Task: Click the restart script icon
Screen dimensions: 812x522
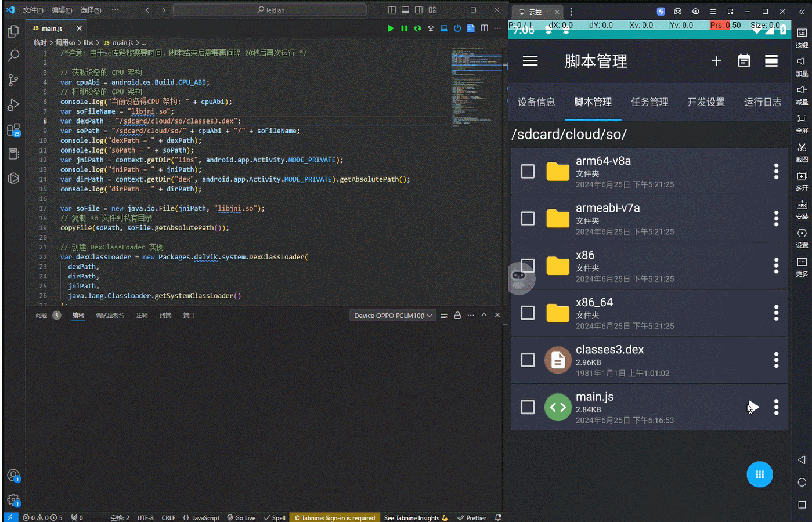Action: 417,27
